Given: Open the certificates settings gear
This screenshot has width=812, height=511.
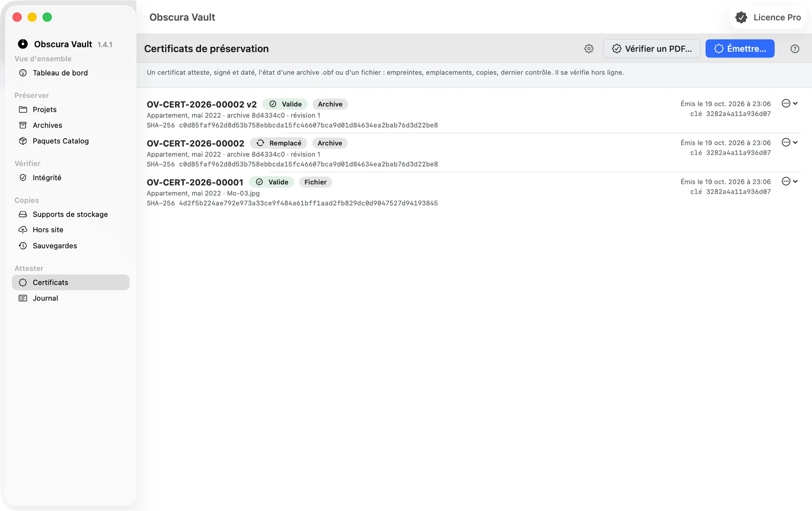Looking at the screenshot, I should pyautogui.click(x=589, y=49).
